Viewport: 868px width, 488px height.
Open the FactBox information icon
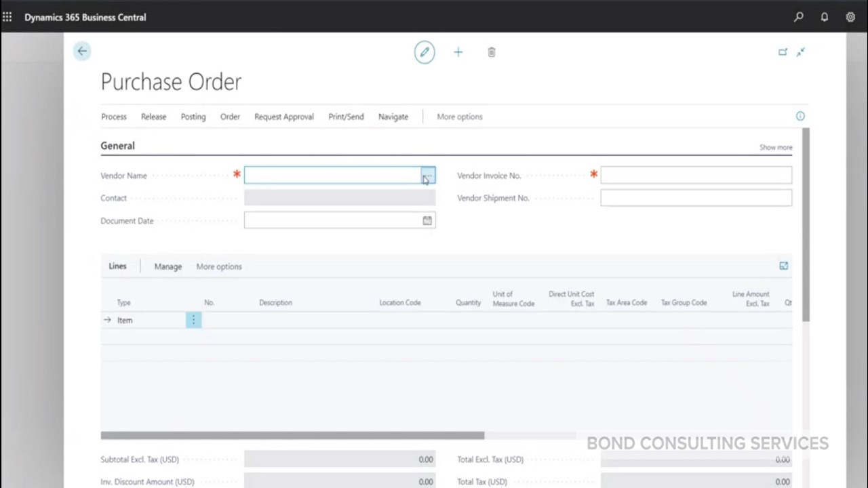pyautogui.click(x=800, y=117)
